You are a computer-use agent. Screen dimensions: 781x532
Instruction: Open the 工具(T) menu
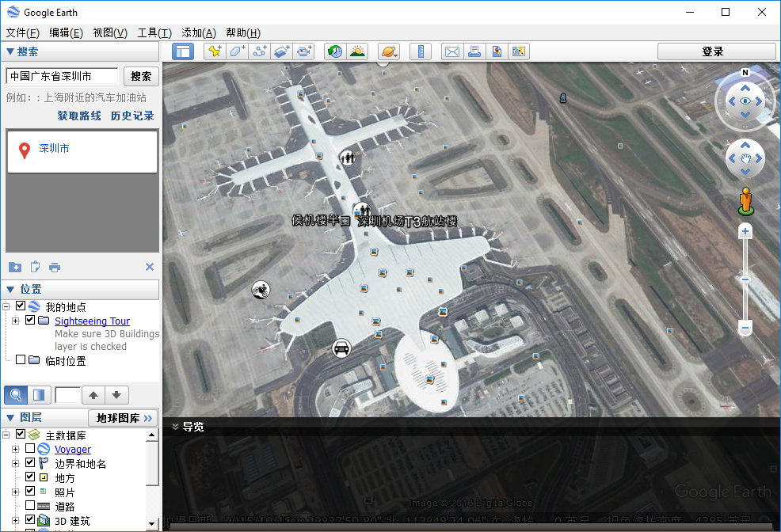pyautogui.click(x=154, y=32)
